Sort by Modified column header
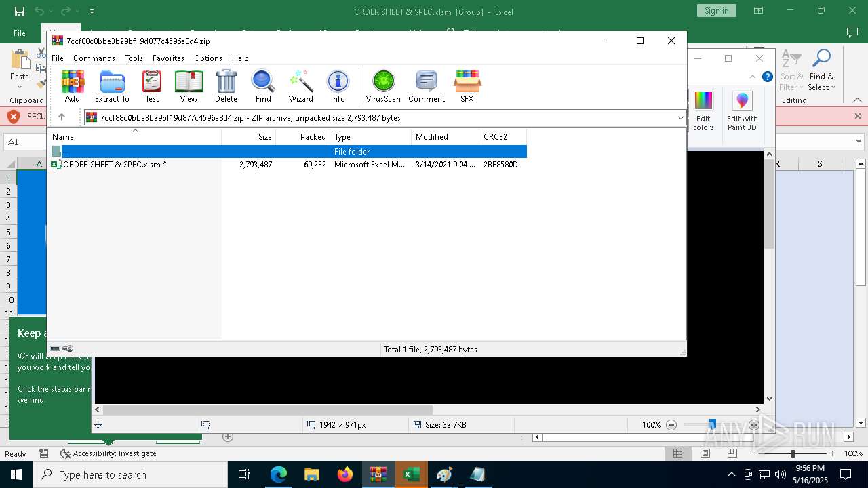Screen dimensions: 868x488 coord(446,136)
